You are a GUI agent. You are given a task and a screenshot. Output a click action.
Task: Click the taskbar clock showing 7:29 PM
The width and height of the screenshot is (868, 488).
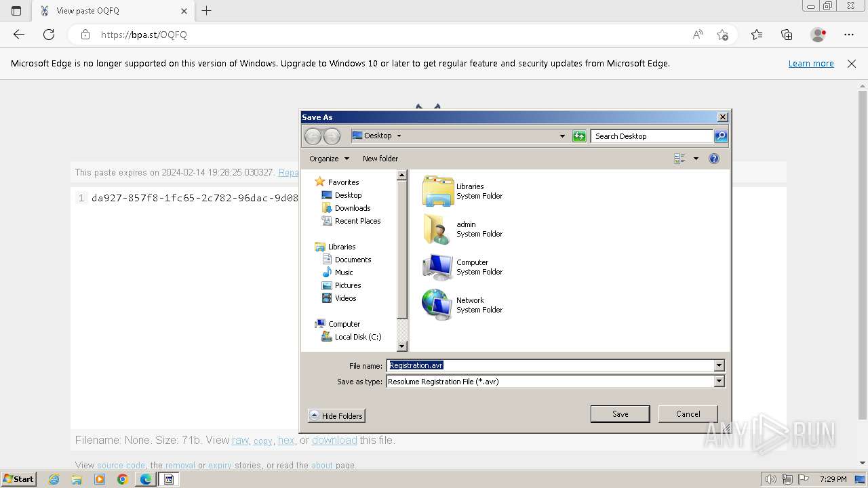click(833, 479)
